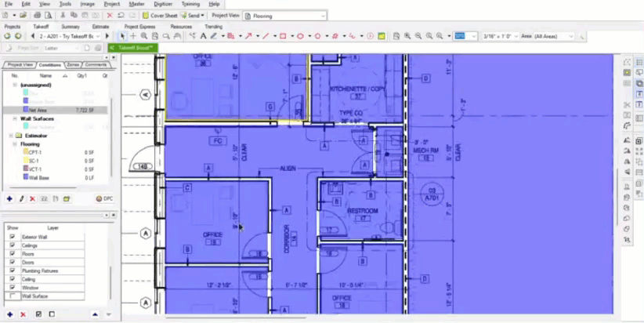
Task: Click the print icon in toolbar
Action: [x=38, y=16]
